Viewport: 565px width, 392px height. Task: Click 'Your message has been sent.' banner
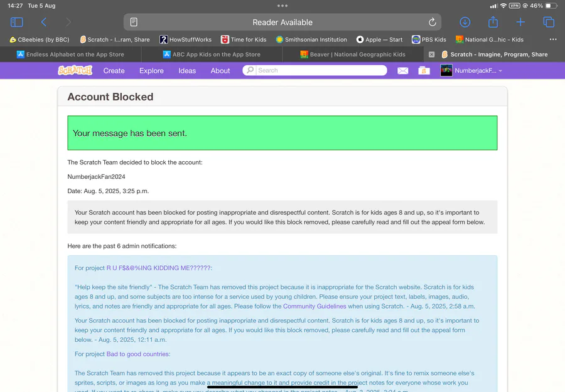pos(282,133)
